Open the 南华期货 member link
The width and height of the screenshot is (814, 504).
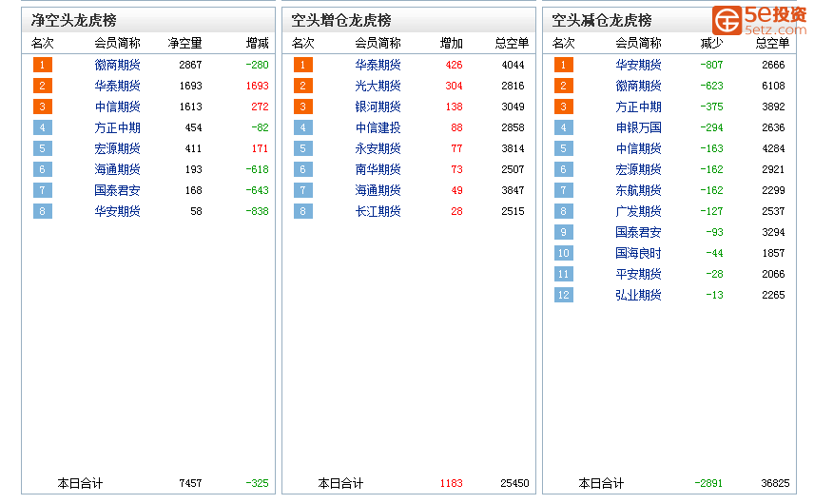click(378, 169)
